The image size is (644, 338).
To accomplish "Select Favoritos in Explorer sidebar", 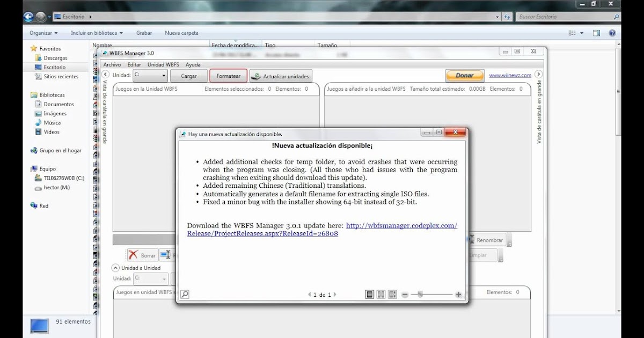I will 50,49.
